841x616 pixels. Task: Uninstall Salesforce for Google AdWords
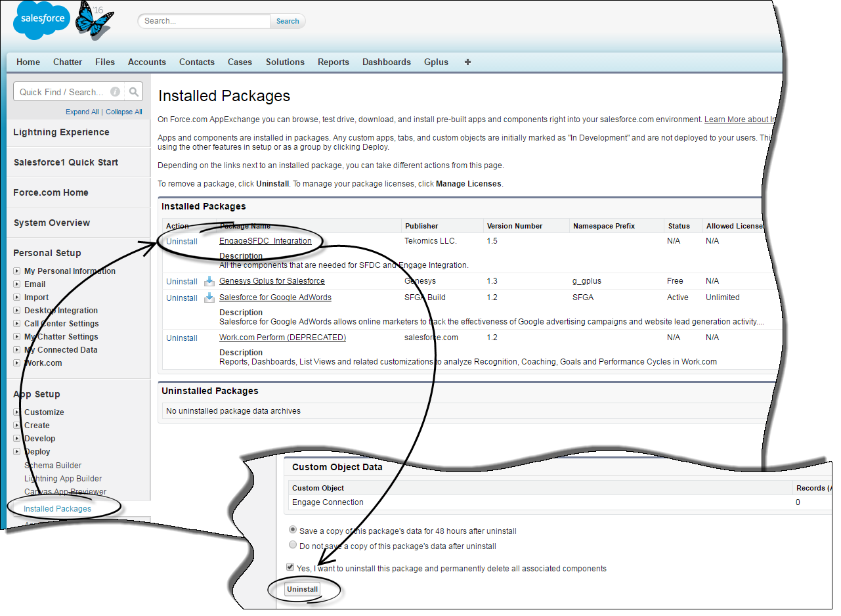coord(182,297)
